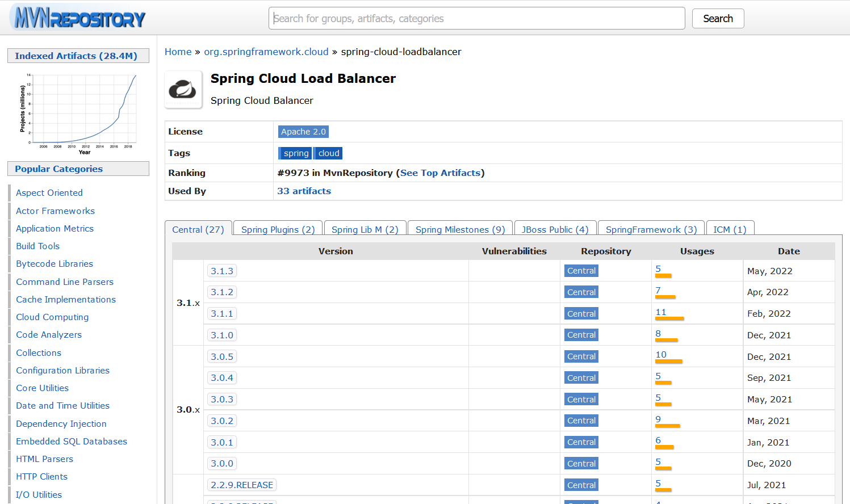The height and width of the screenshot is (504, 850).
Task: Open Code Analyzers category
Action: click(49, 335)
